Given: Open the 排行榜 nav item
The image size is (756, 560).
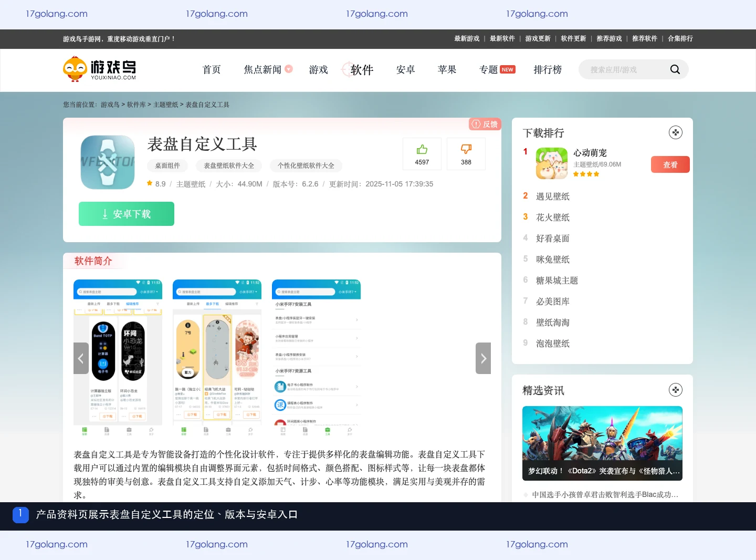Looking at the screenshot, I should (x=548, y=69).
